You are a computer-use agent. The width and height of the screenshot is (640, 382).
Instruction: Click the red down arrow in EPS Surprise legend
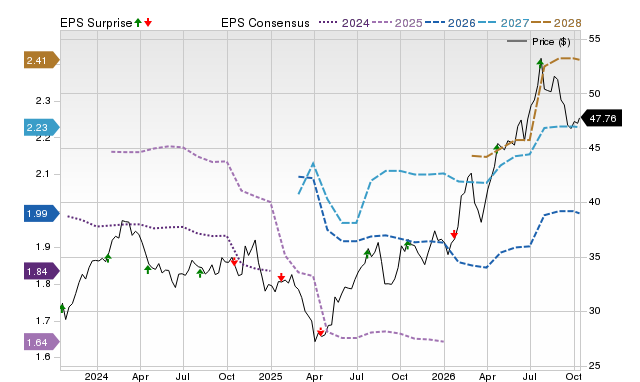(x=148, y=22)
